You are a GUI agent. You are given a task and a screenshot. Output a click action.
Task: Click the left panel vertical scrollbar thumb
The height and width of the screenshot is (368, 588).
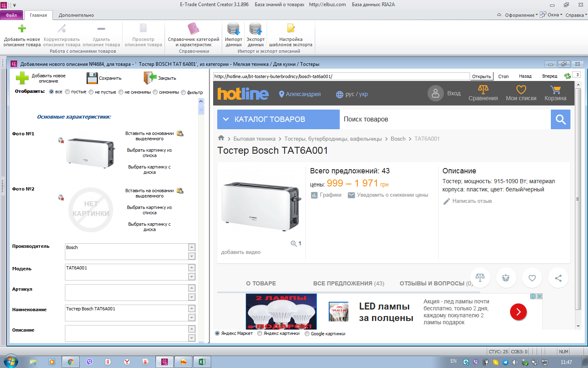click(x=201, y=110)
